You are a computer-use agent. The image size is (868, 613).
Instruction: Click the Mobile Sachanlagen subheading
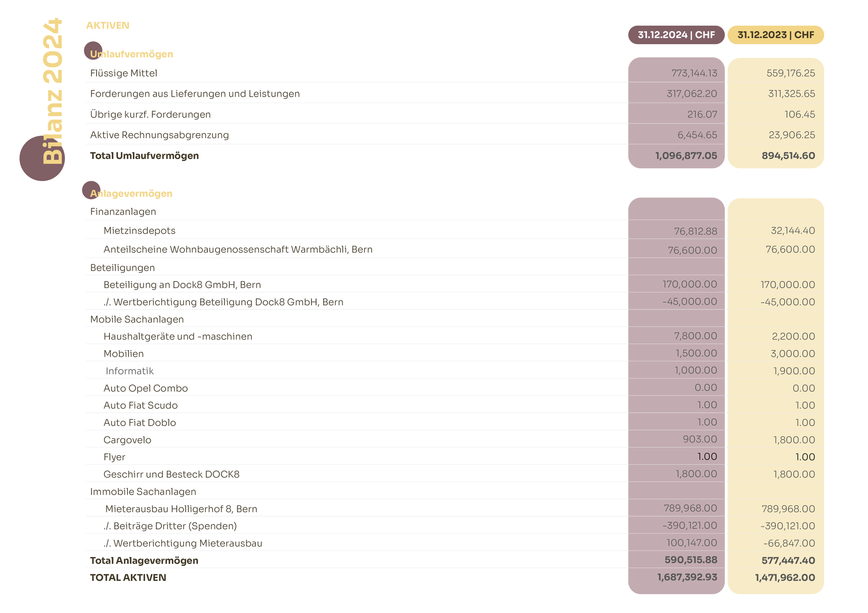tap(137, 319)
